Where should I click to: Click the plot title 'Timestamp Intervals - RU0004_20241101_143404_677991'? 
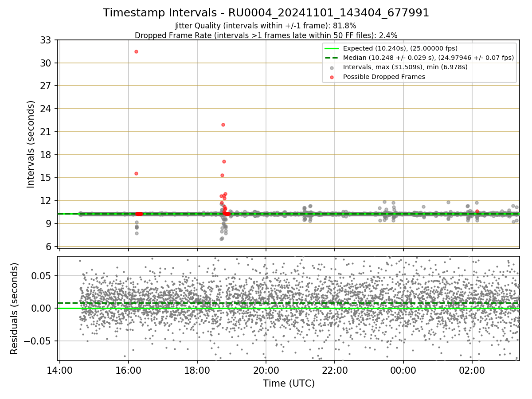click(266, 13)
